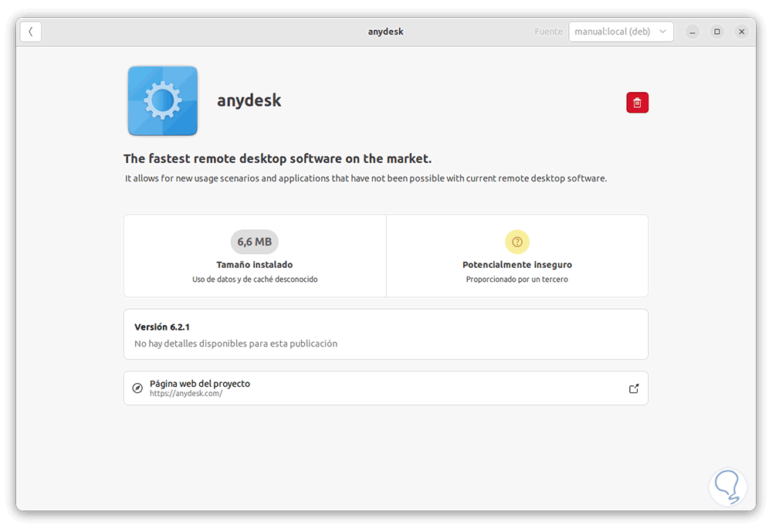
Task: Open the Tamaño instalado info card
Action: (255, 256)
